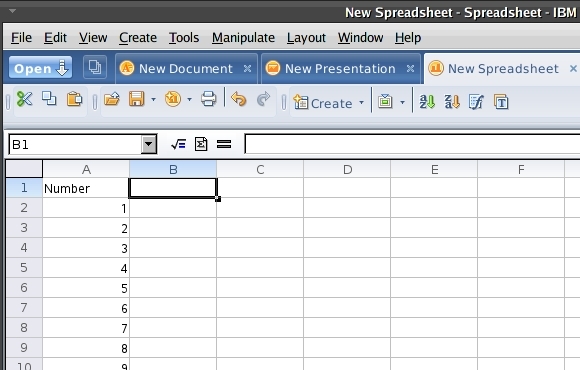The height and width of the screenshot is (370, 580).
Task: Click the Create toolbar button
Action: point(323,102)
